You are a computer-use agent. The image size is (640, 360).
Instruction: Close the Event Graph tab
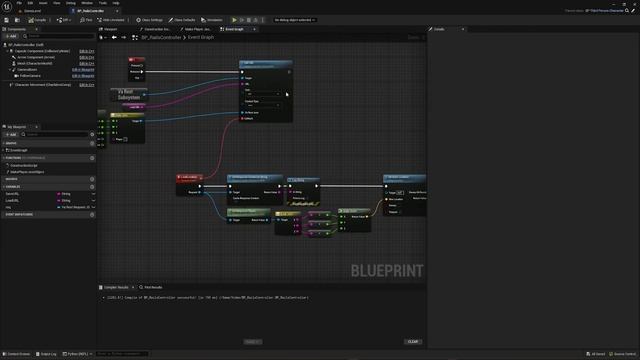[254, 29]
